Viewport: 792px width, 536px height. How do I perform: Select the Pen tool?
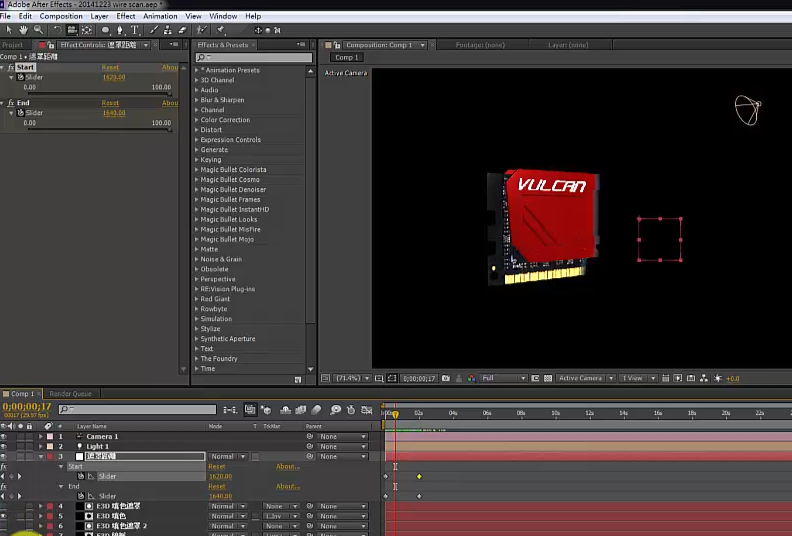pos(120,30)
